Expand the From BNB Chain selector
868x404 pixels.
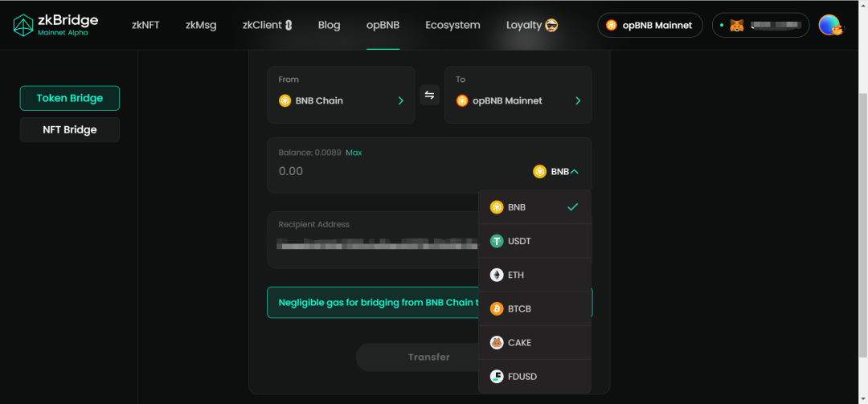pos(341,96)
